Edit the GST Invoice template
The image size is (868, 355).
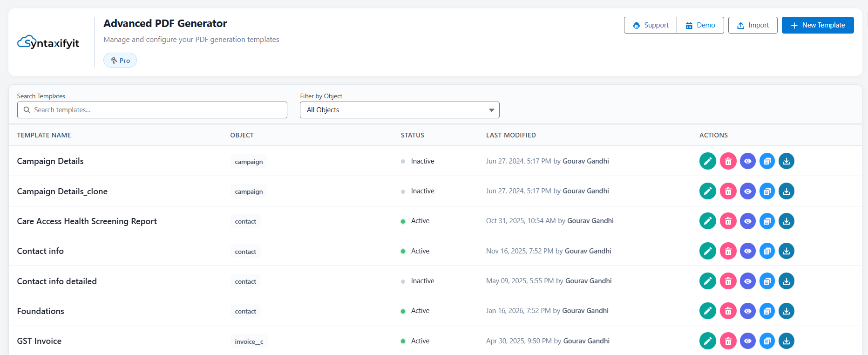pos(707,341)
